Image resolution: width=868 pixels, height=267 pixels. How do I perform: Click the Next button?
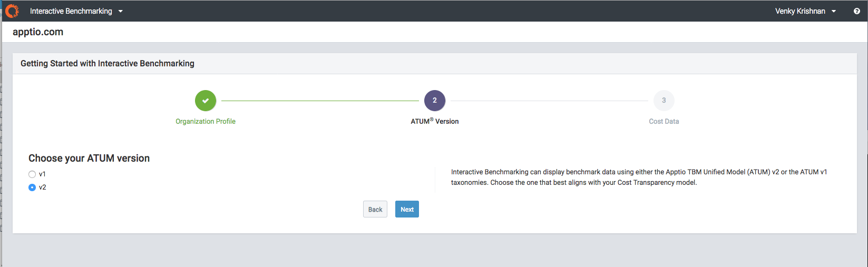(x=407, y=209)
